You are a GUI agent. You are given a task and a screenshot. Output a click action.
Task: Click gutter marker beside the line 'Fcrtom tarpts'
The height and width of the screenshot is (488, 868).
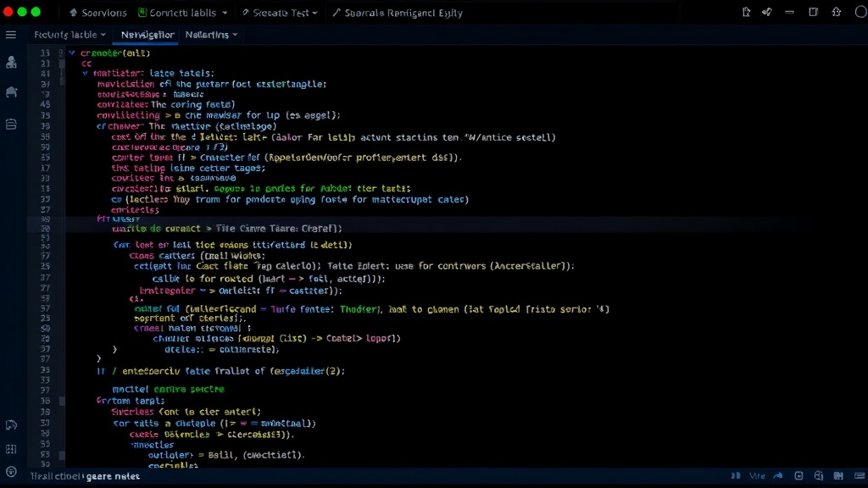pyautogui.click(x=62, y=401)
